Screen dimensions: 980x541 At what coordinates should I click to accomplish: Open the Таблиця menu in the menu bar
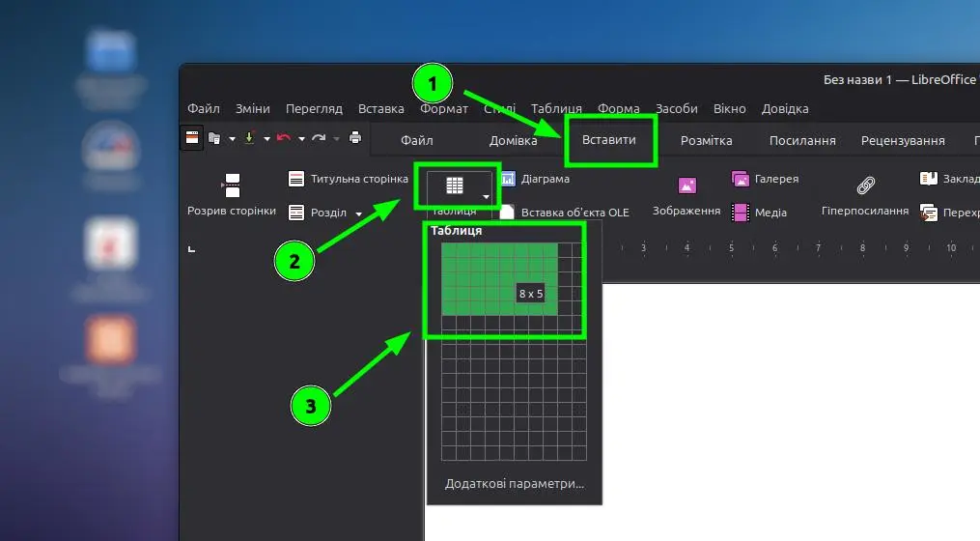click(x=556, y=109)
